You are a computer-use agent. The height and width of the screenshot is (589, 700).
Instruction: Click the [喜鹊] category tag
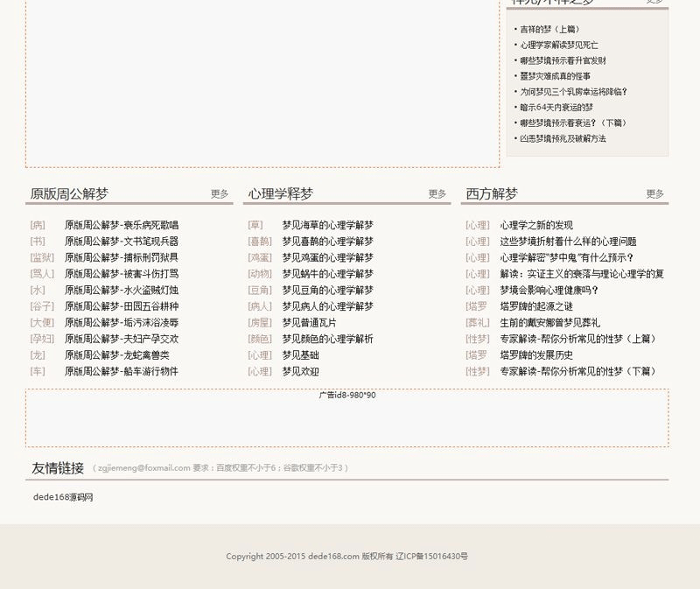[x=260, y=242]
